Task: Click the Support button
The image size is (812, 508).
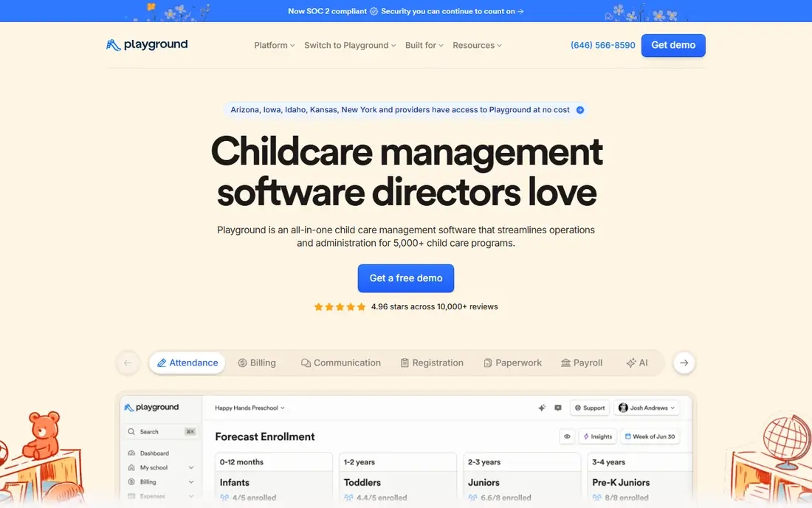Action: pyautogui.click(x=589, y=408)
